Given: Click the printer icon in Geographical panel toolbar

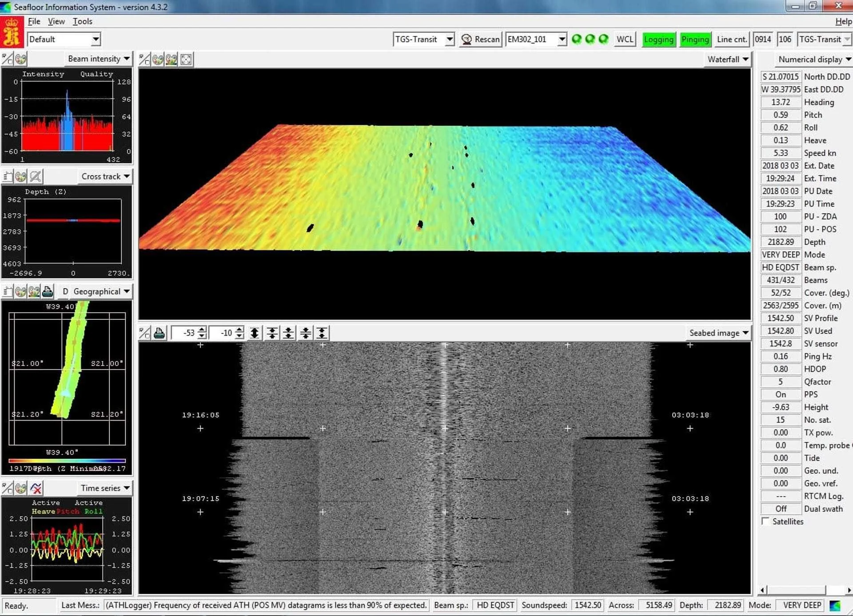Looking at the screenshot, I should [x=48, y=292].
